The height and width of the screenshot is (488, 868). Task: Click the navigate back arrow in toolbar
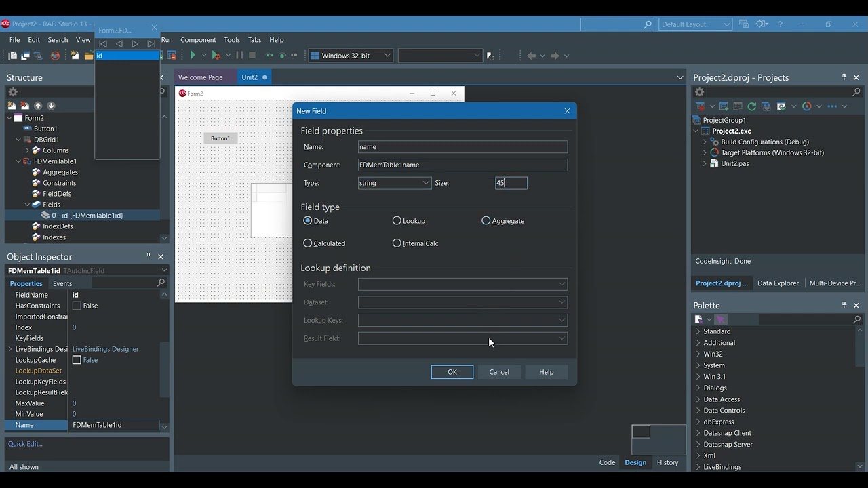click(531, 56)
